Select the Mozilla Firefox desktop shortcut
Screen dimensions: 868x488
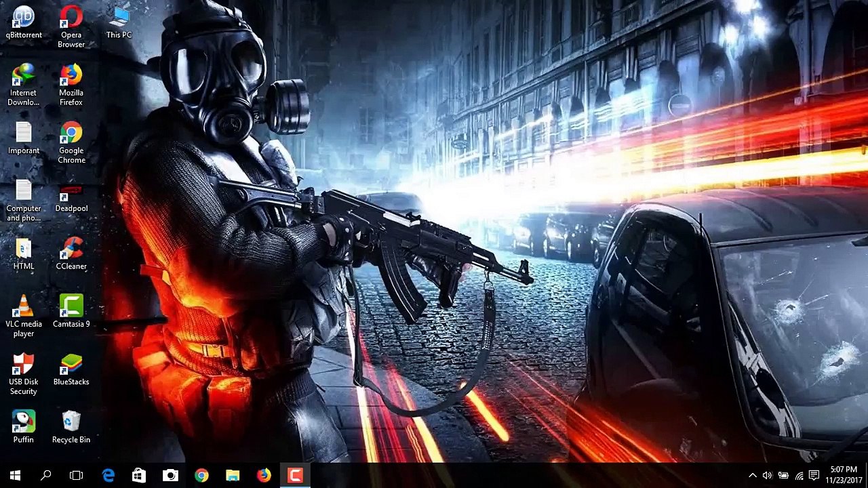pyautogui.click(x=71, y=85)
